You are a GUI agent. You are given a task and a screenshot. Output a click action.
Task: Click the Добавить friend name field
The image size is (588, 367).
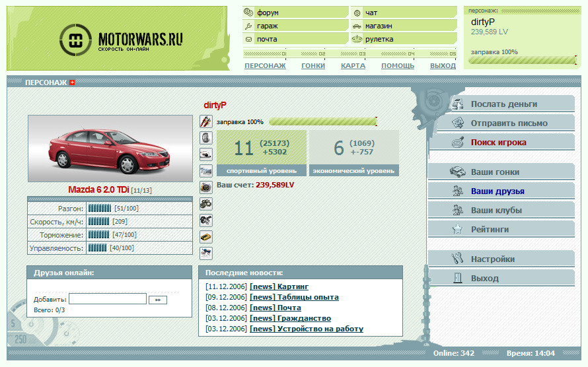click(x=108, y=299)
